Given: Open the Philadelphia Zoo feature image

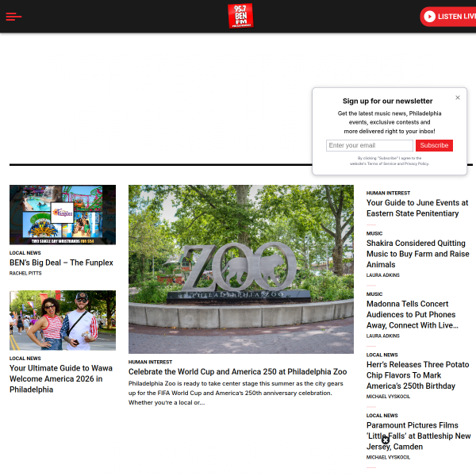Looking at the screenshot, I should [241, 269].
